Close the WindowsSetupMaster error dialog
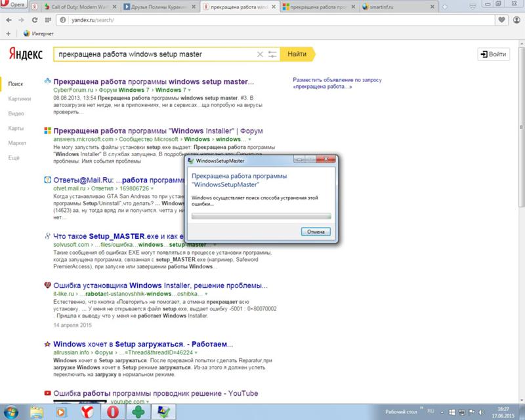Screen dimensions: 525x420 tap(325, 159)
